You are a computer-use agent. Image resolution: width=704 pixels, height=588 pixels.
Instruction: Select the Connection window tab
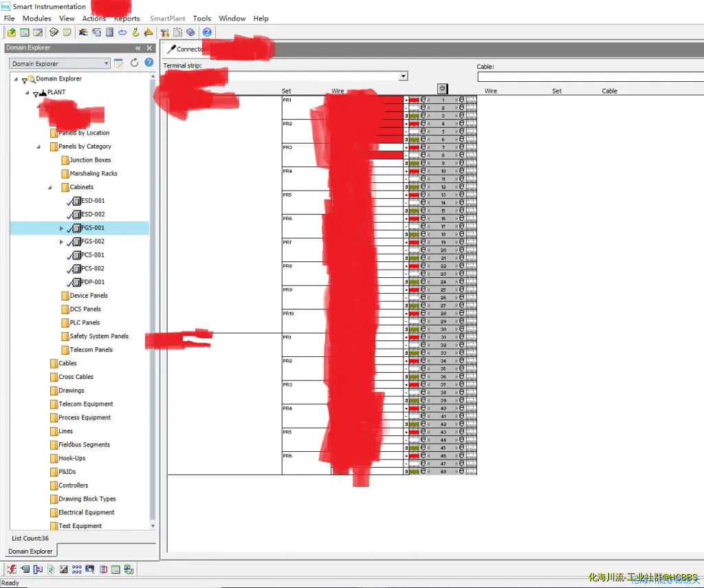pyautogui.click(x=186, y=49)
